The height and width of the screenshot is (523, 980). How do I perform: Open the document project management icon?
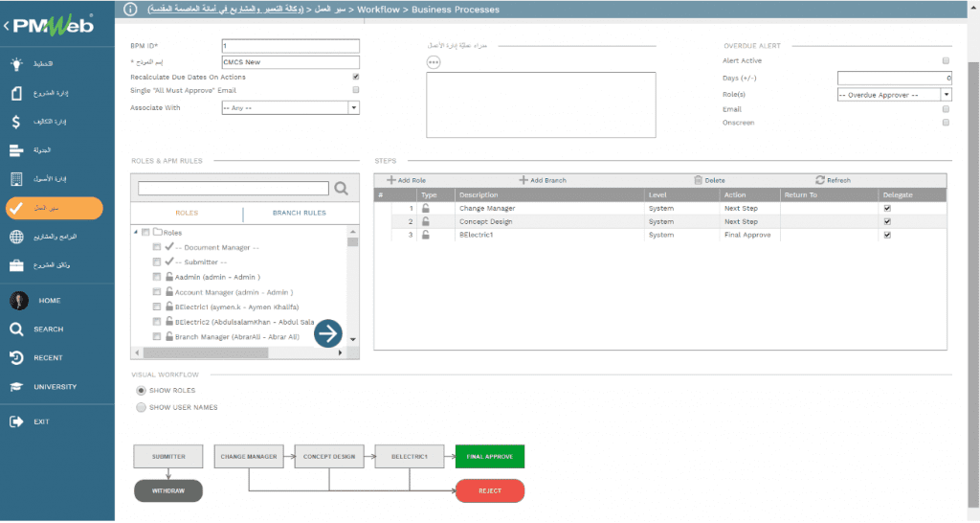(x=16, y=93)
